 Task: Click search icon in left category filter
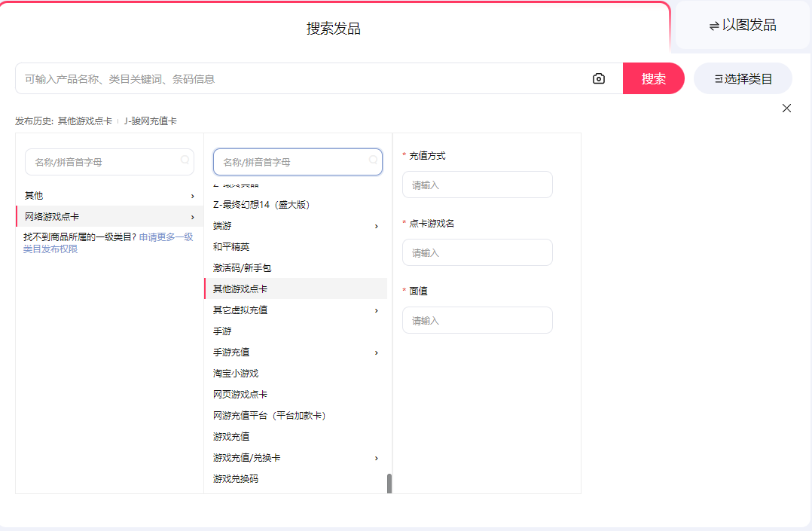click(185, 160)
